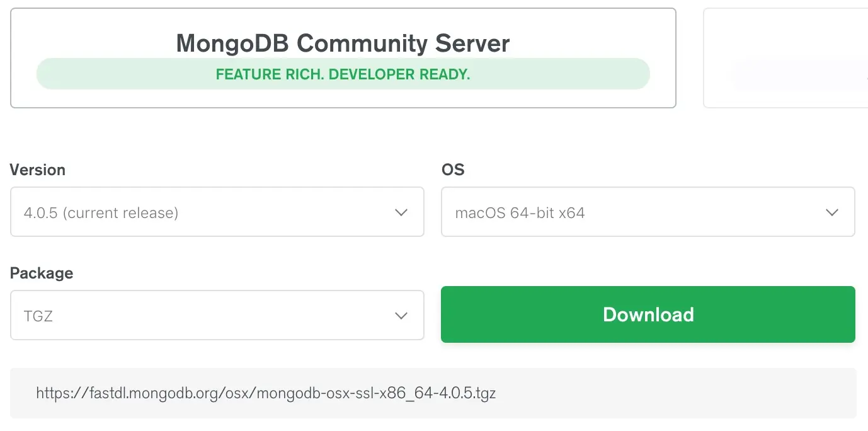The height and width of the screenshot is (431, 868).
Task: Click the green Download button
Action: click(648, 314)
